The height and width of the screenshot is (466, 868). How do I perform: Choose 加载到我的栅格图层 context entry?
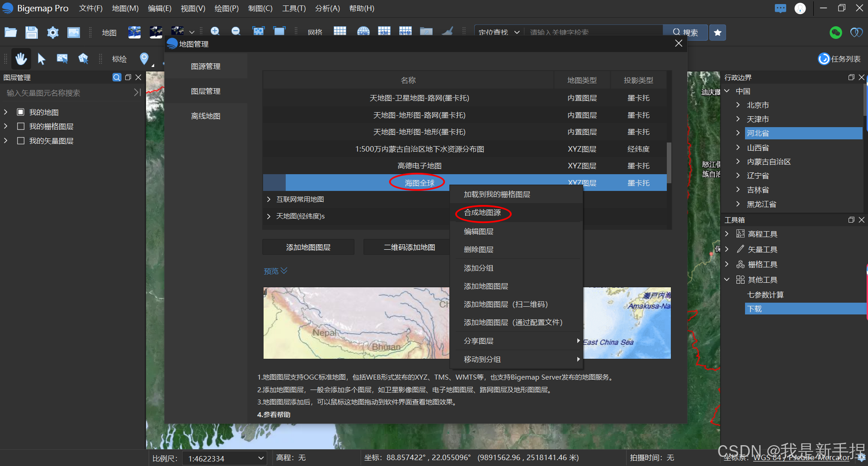(497, 195)
